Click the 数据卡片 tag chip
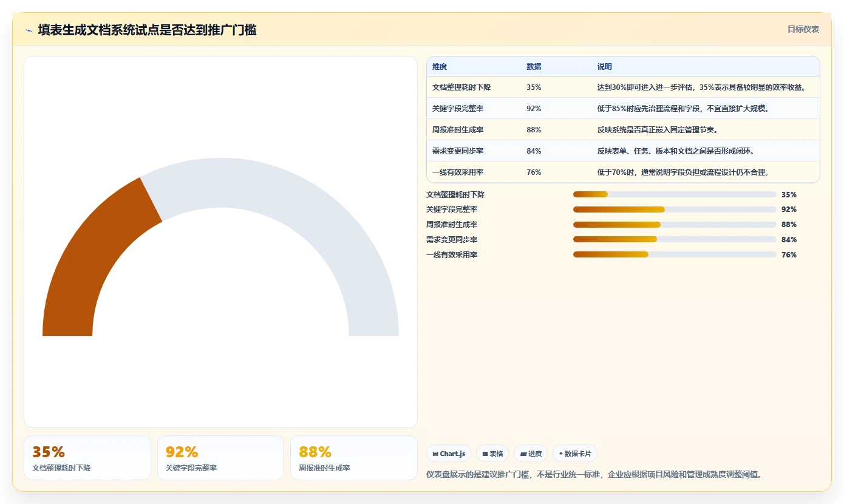Image resolution: width=844 pixels, height=504 pixels. click(x=575, y=454)
